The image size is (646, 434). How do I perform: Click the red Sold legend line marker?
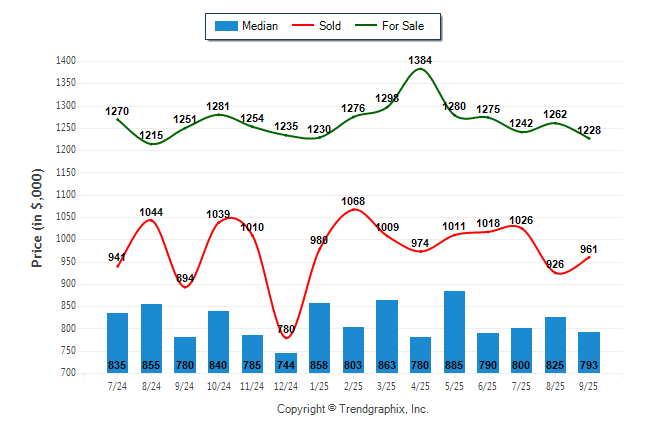click(x=301, y=26)
